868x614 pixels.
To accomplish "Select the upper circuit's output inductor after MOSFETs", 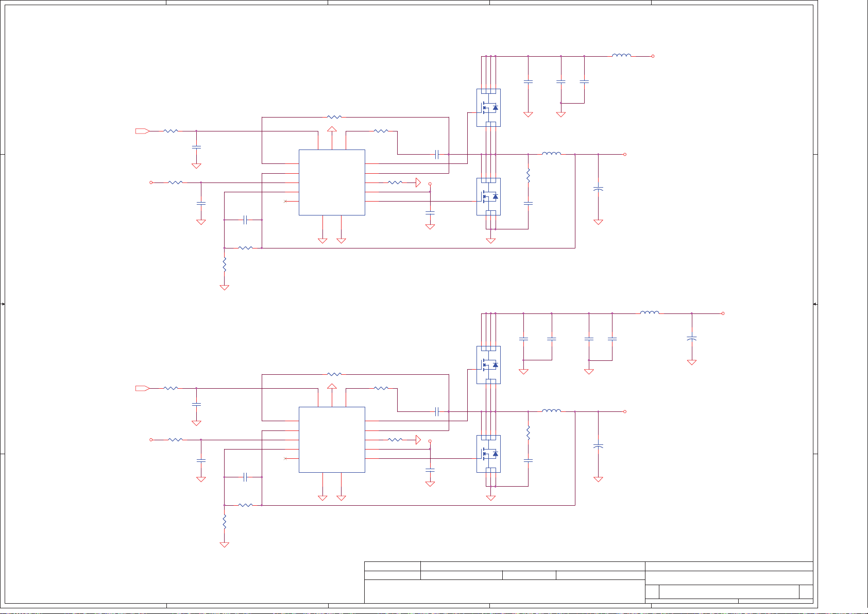I will 551,154.
